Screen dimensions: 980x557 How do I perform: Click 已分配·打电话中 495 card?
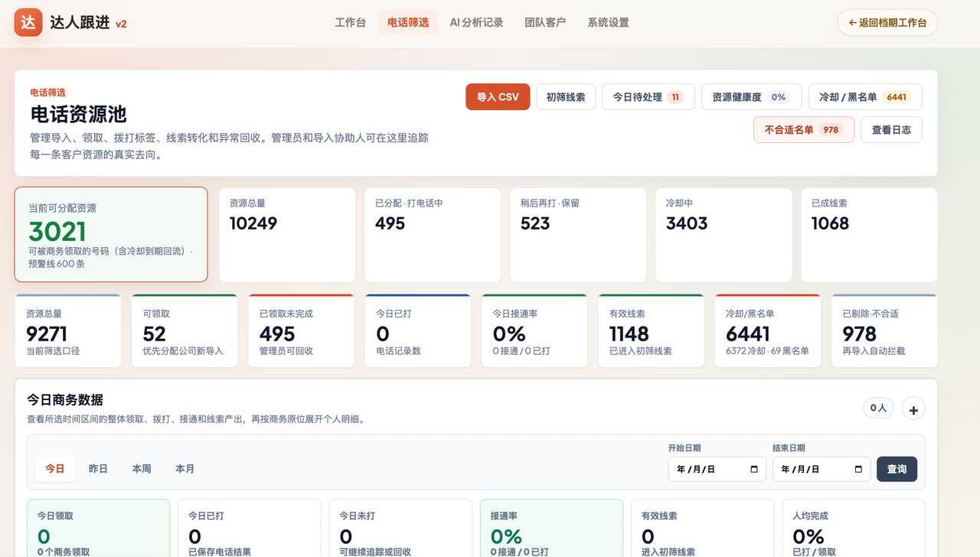point(433,235)
